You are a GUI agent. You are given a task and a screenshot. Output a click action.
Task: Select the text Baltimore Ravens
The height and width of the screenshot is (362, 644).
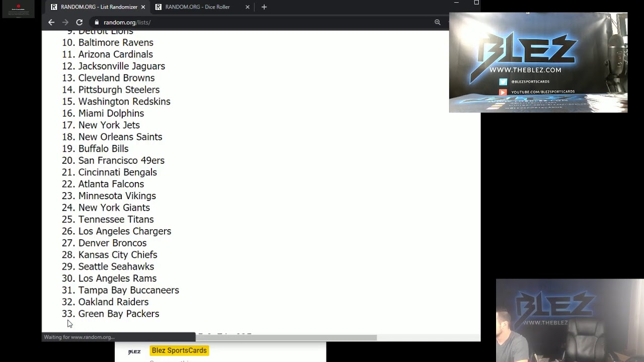(116, 43)
